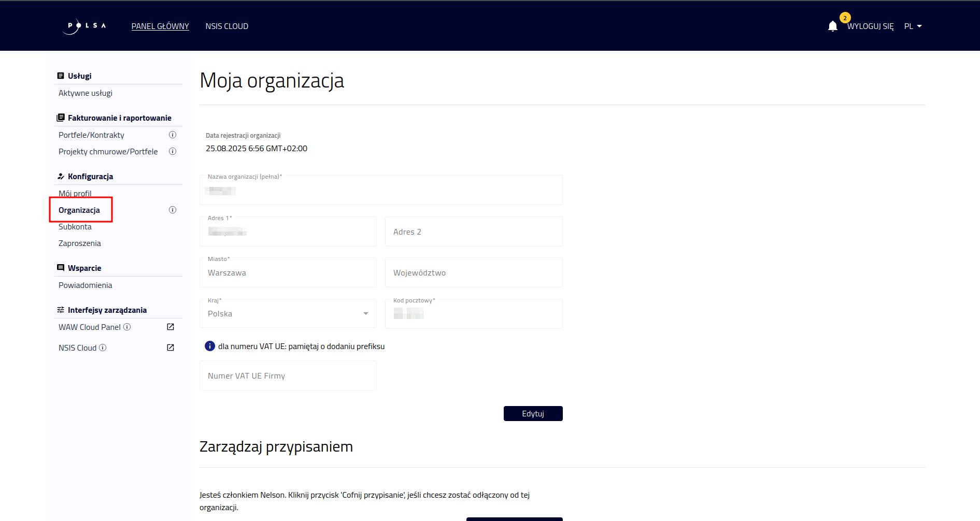Image resolution: width=980 pixels, height=521 pixels.
Task: Click the info icon next to WAW Cloud Panel
Action: point(128,327)
